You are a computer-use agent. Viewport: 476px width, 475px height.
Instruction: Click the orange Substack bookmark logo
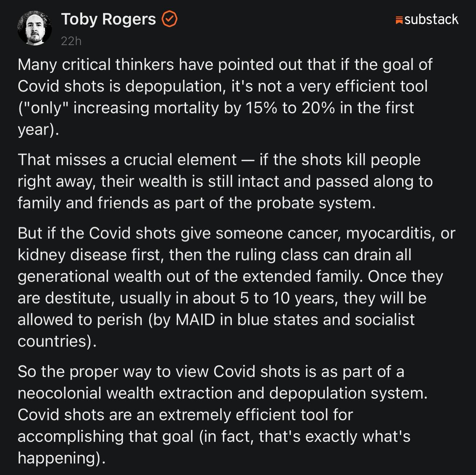click(399, 20)
